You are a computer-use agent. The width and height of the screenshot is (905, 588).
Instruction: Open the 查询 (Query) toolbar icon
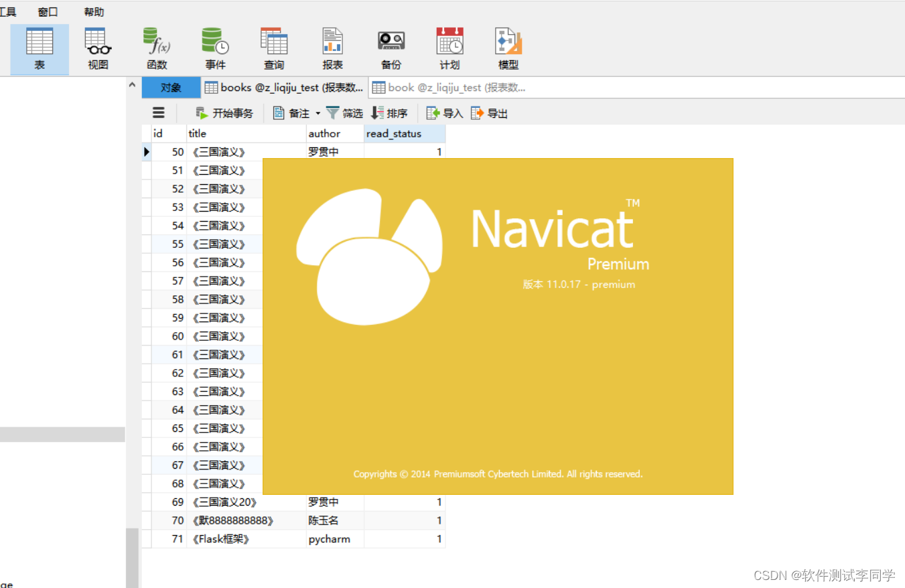pyautogui.click(x=273, y=50)
